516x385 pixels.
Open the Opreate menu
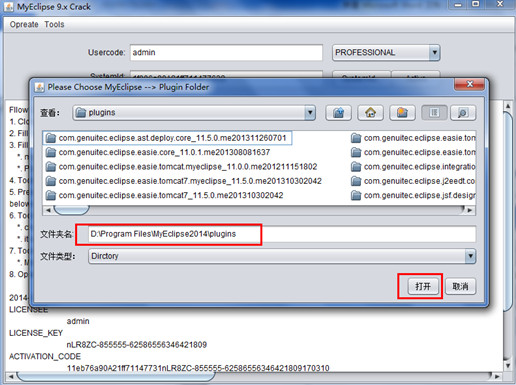[x=24, y=24]
